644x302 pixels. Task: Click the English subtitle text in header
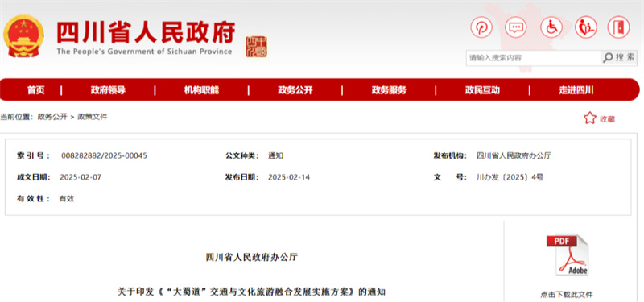point(144,52)
